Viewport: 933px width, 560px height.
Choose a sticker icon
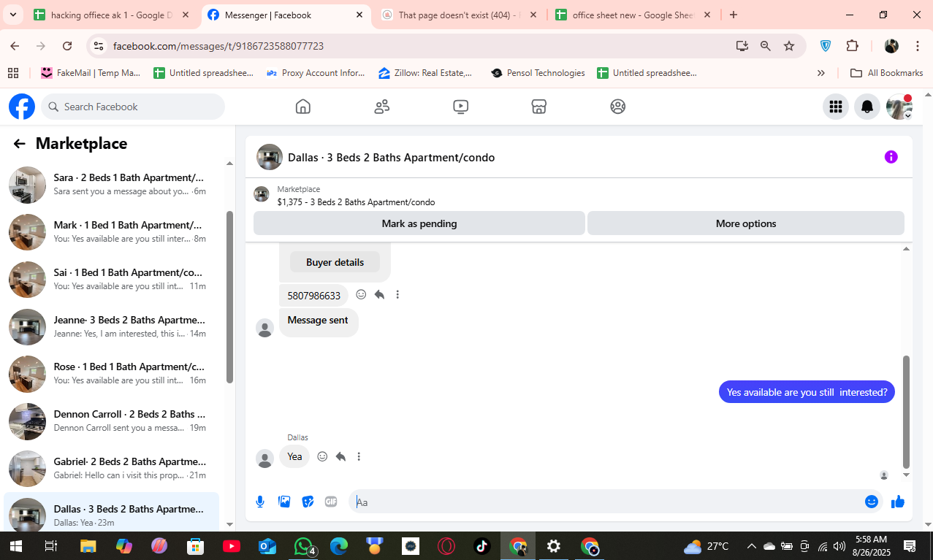[308, 502]
